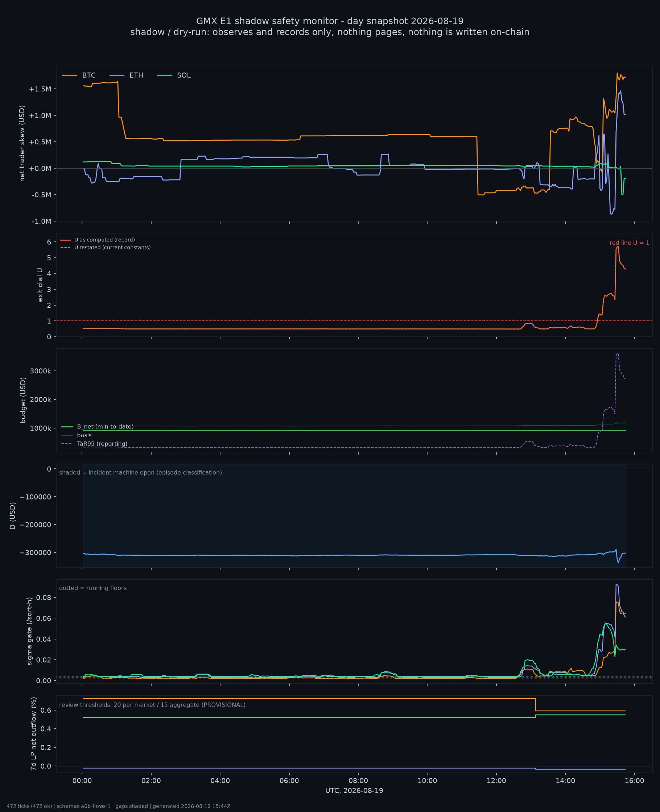Click the "04:00" time axis label
Image resolution: width=660 pixels, height=812 pixels.
click(x=220, y=781)
